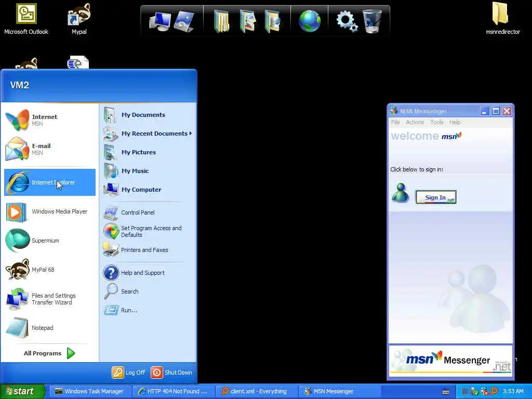Image resolution: width=532 pixels, height=399 pixels.
Task: Switch to MSN Messenger taskbar button
Action: [x=340, y=391]
